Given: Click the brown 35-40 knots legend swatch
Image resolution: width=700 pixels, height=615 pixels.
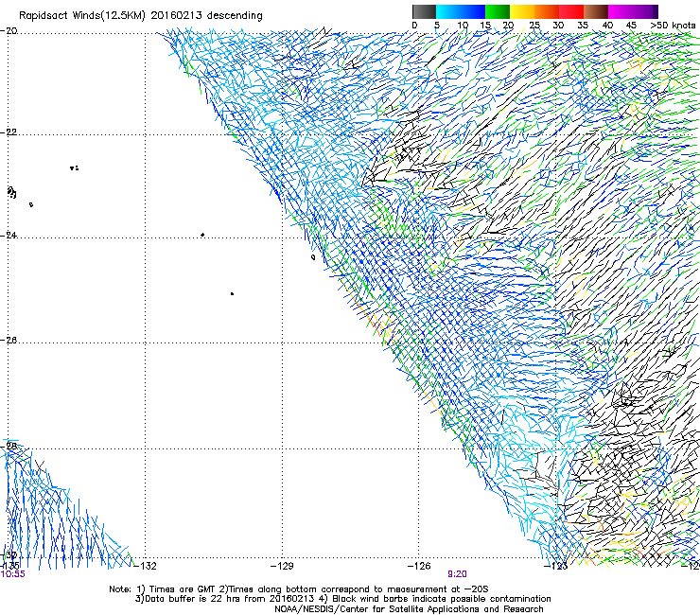Looking at the screenshot, I should [x=596, y=11].
